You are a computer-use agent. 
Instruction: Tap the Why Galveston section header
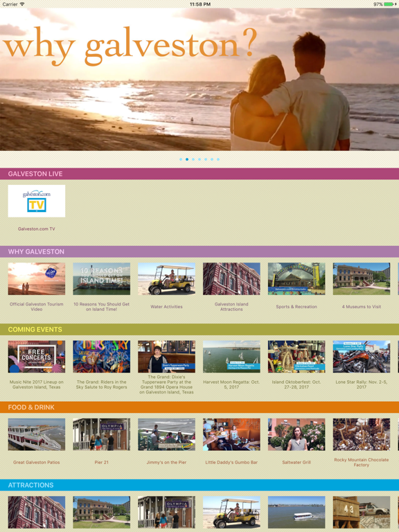click(x=199, y=251)
